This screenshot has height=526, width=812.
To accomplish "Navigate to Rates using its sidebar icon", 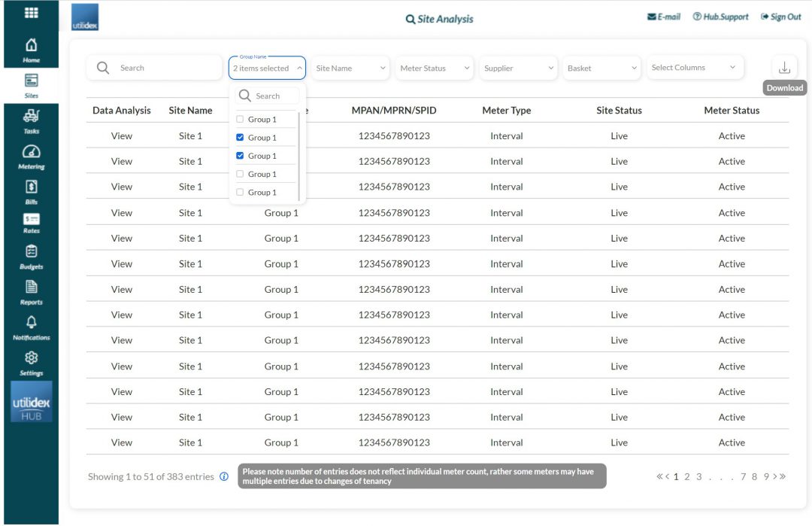I will (31, 224).
